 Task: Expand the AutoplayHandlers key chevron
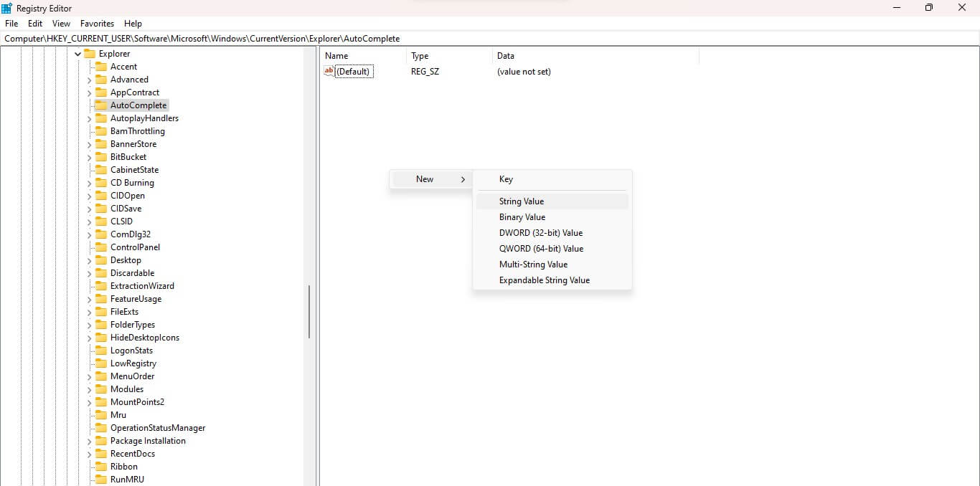coord(90,118)
